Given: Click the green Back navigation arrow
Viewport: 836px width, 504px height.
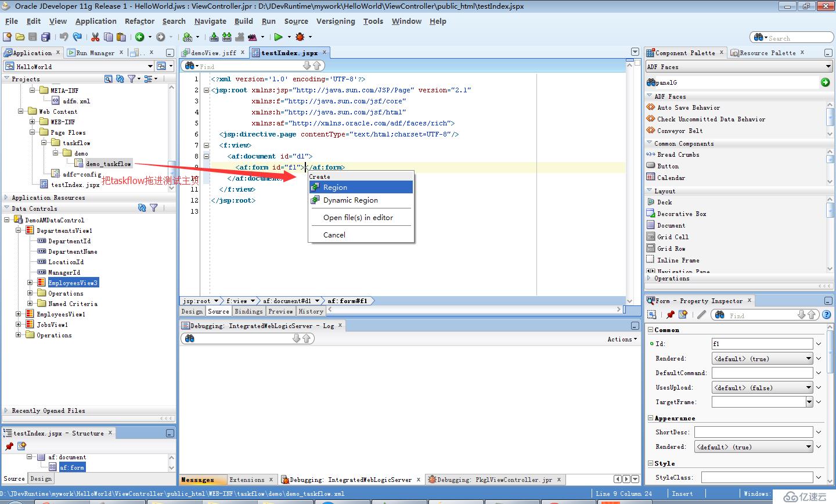Looking at the screenshot, I should click(140, 37).
